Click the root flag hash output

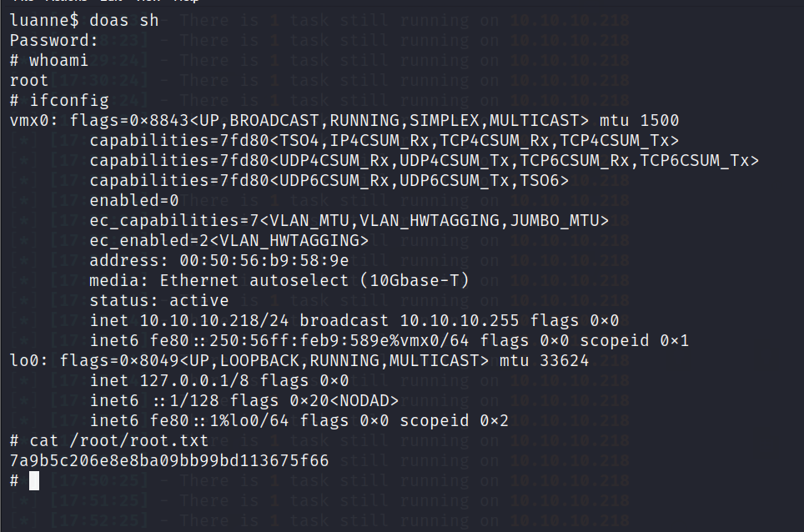pos(169,460)
